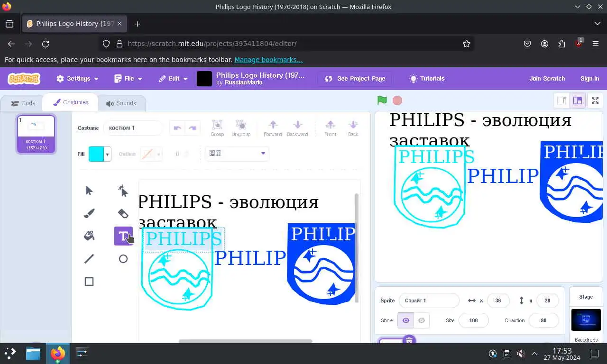Switch to the Costumes tab
607x364 pixels.
[71, 102]
